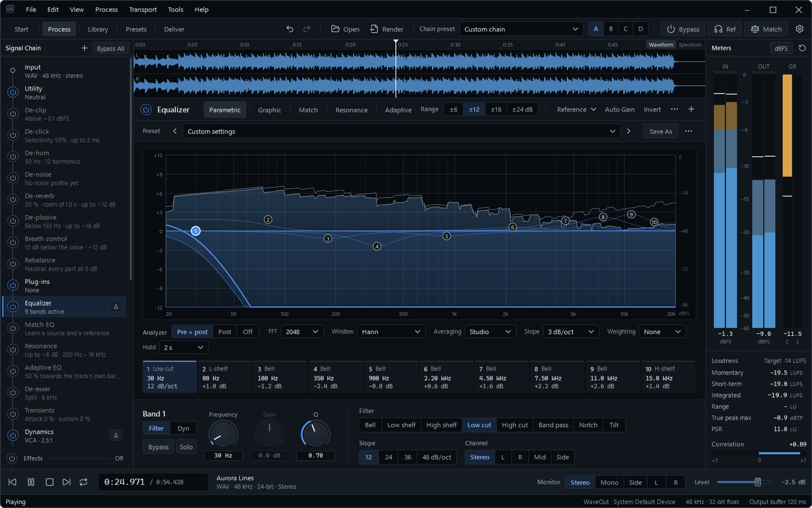
Task: Go to previous preset chevron
Action: click(175, 131)
